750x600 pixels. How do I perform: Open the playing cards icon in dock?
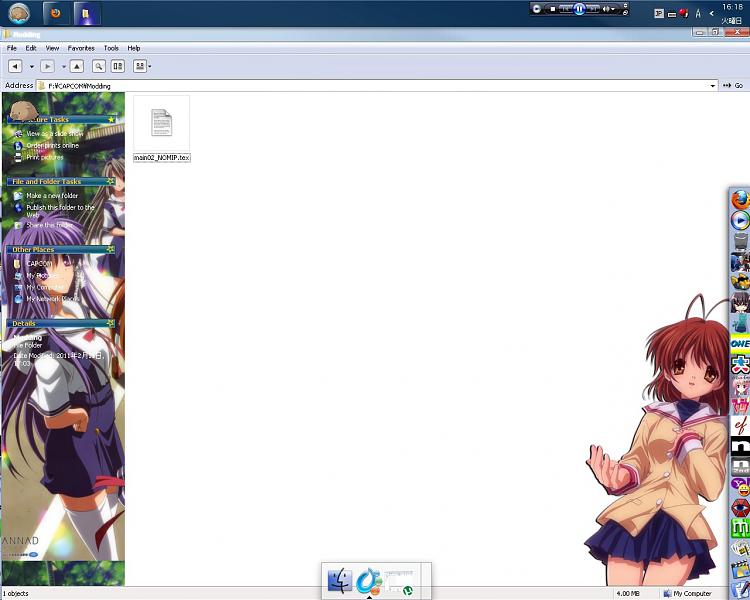[x=740, y=548]
